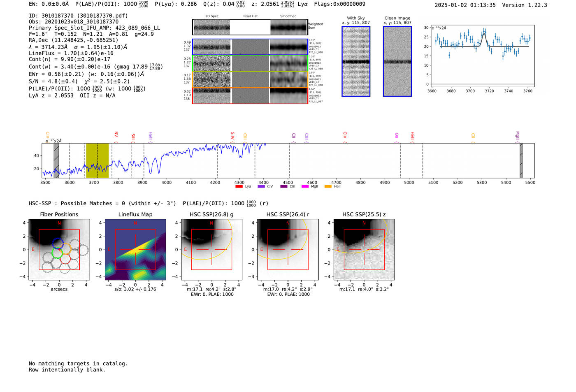The image size is (576, 392).
Task: Select the red SiIV line marker label
Action: click(x=233, y=135)
